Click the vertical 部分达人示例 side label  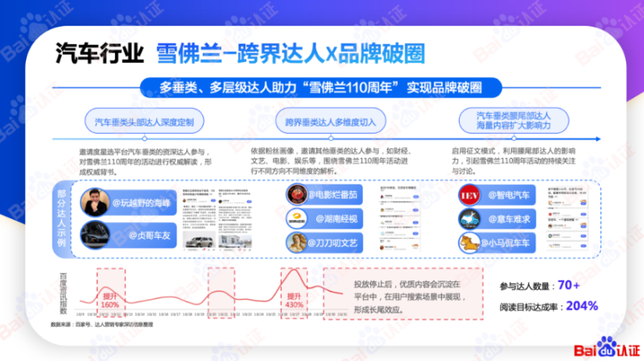click(62, 218)
